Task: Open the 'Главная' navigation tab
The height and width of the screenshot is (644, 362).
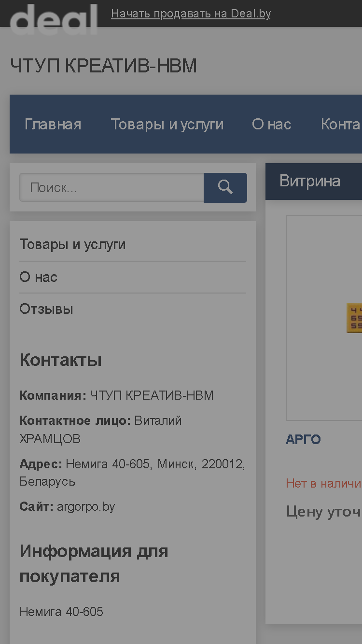Action: click(x=53, y=124)
